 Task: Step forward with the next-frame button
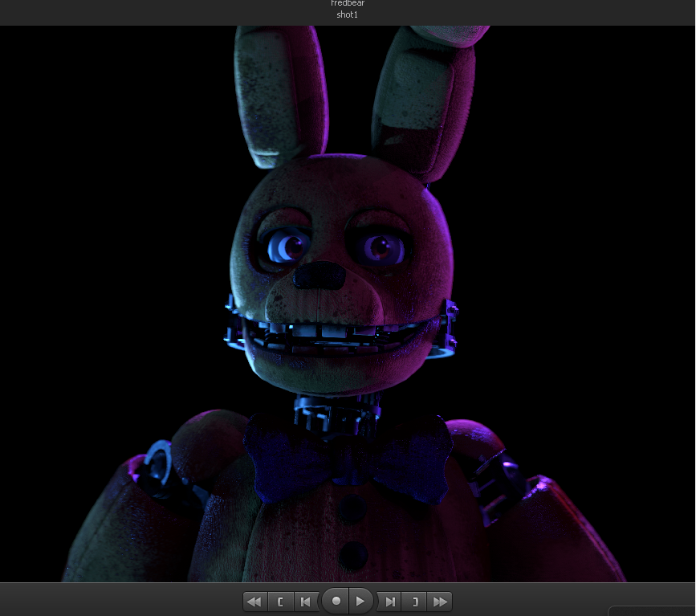(389, 602)
